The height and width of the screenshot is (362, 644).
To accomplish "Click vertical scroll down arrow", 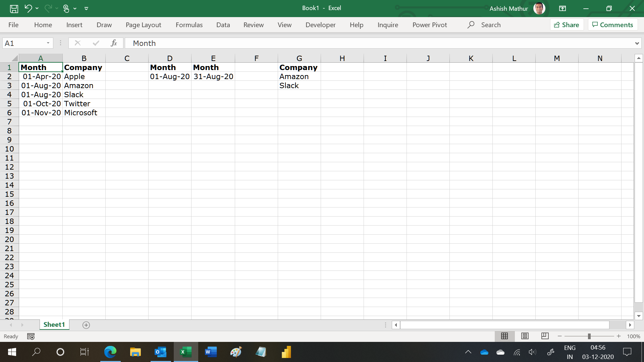I will (x=639, y=316).
